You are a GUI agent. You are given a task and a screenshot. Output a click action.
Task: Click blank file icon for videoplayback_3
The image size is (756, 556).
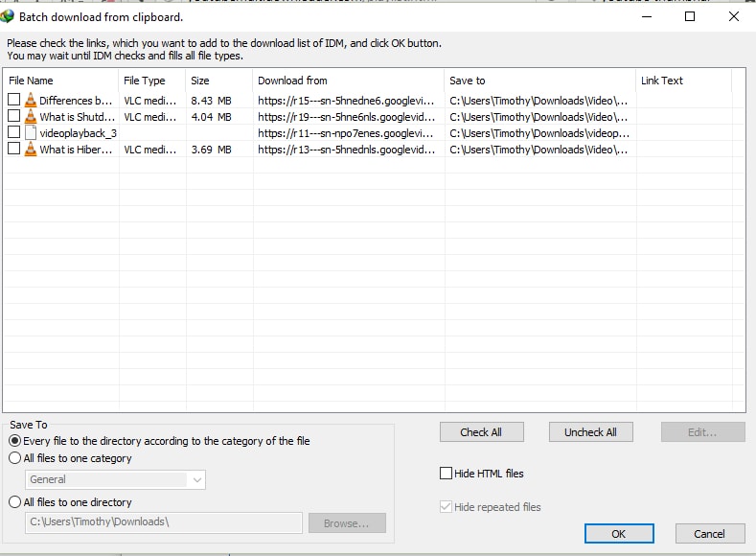coord(31,132)
